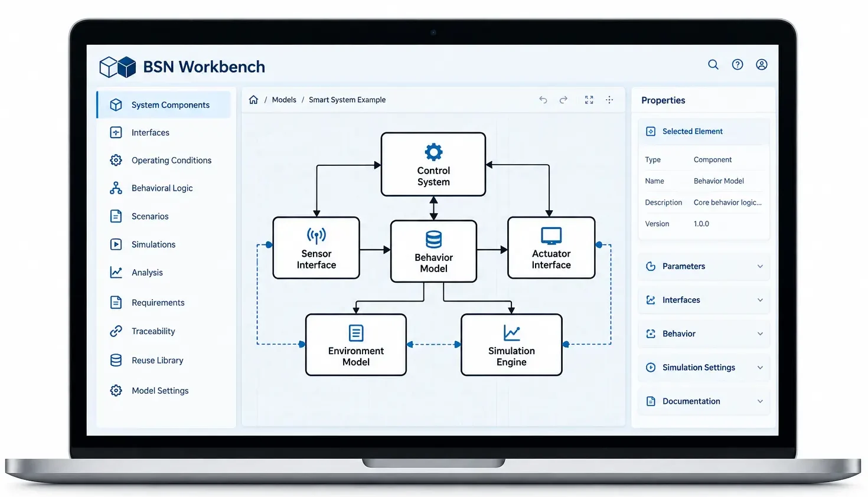Click the undo arrow in canvas toolbar
868x497 pixels.
543,100
